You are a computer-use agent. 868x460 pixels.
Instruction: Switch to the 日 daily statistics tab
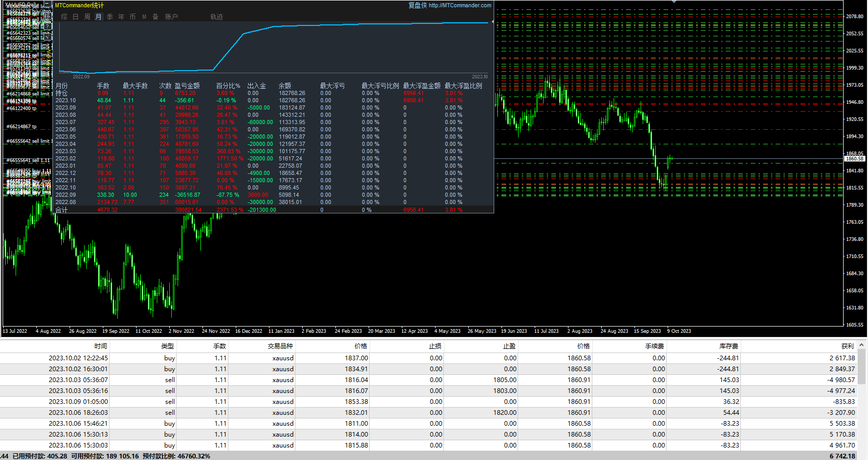click(x=76, y=17)
